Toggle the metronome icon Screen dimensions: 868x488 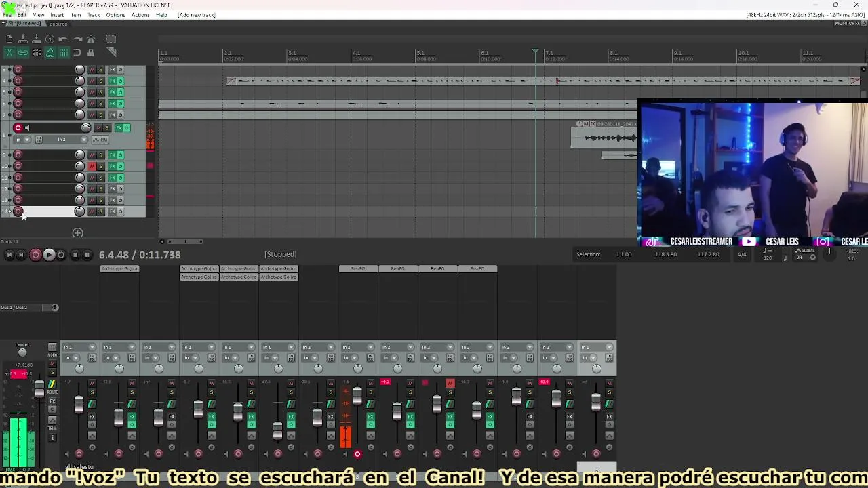coord(91,39)
